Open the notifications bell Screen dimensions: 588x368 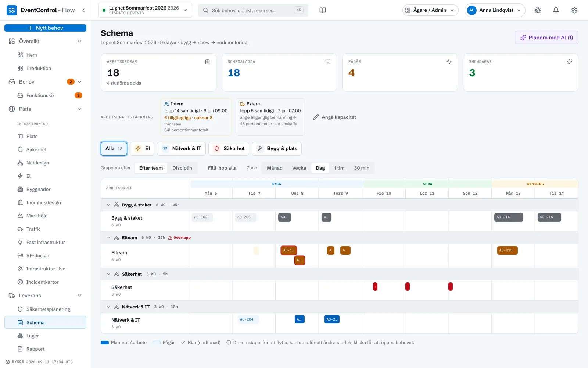click(x=556, y=10)
